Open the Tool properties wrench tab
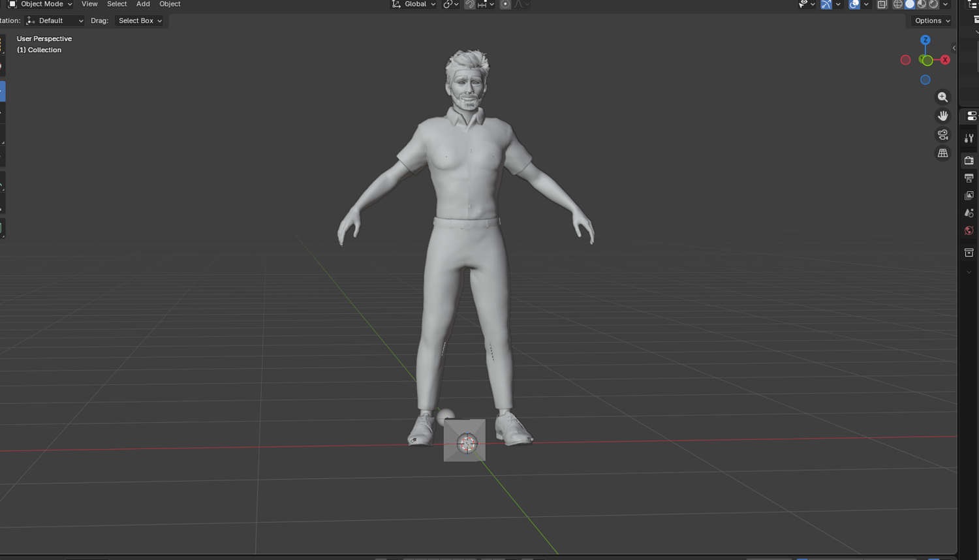 [969, 138]
